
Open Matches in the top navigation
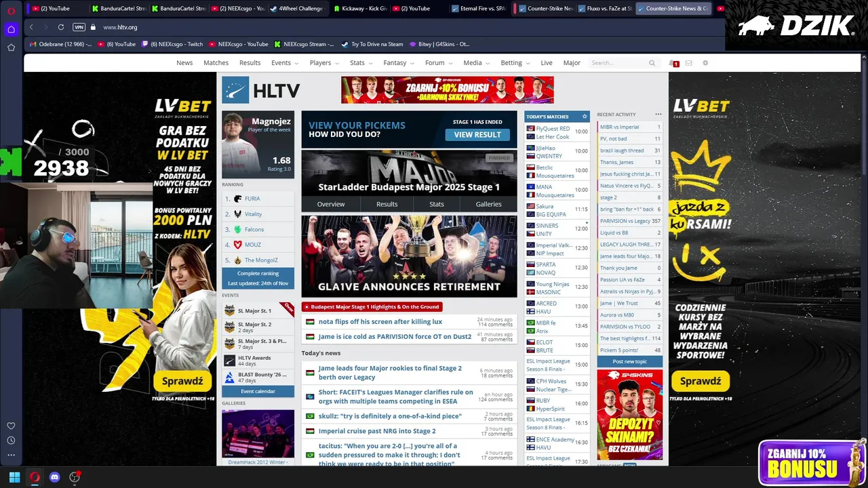pos(216,63)
